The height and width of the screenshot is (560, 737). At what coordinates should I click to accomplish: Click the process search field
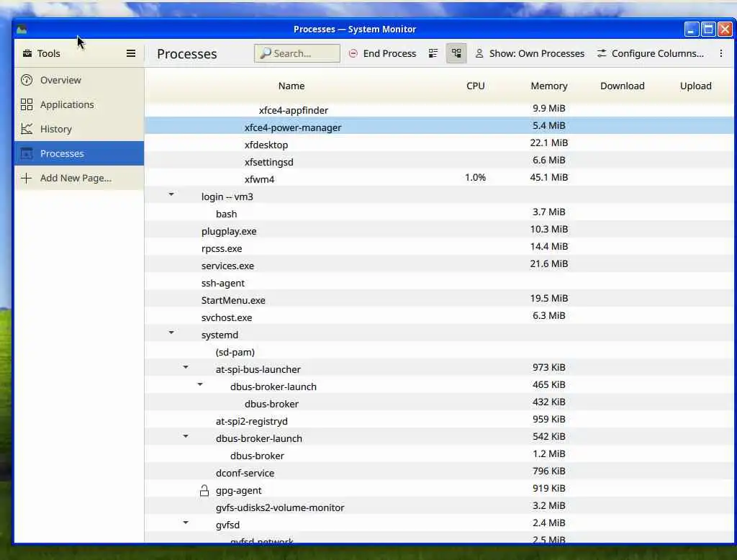(297, 53)
